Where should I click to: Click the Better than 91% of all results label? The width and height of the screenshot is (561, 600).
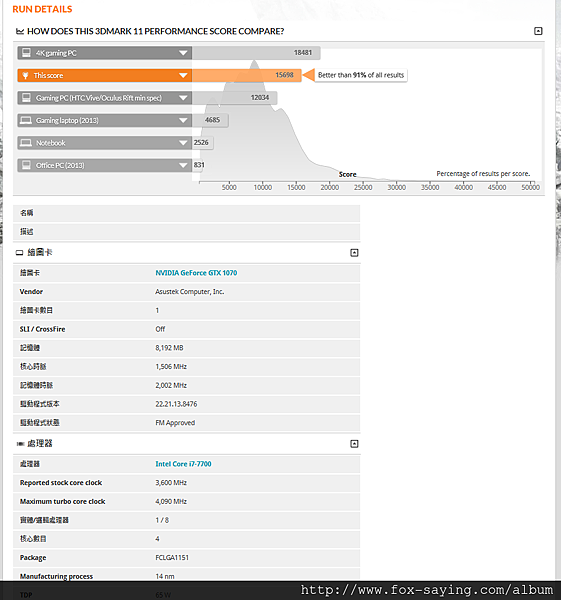(x=361, y=75)
